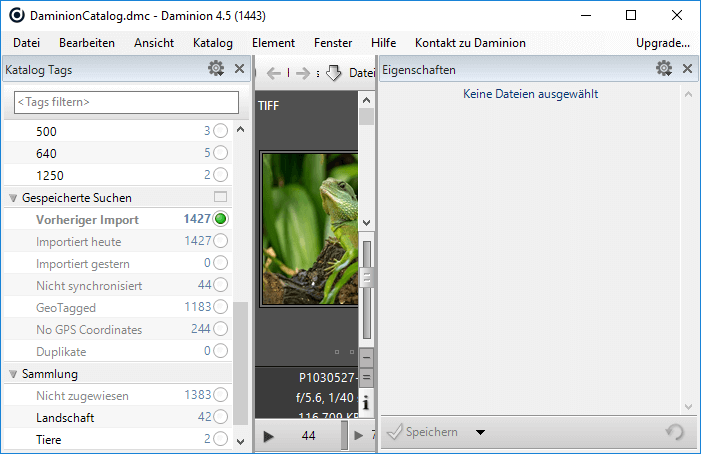Click the thumbnail zoom slider handle
Image resolution: width=701 pixels, height=454 pixels.
pyautogui.click(x=367, y=278)
